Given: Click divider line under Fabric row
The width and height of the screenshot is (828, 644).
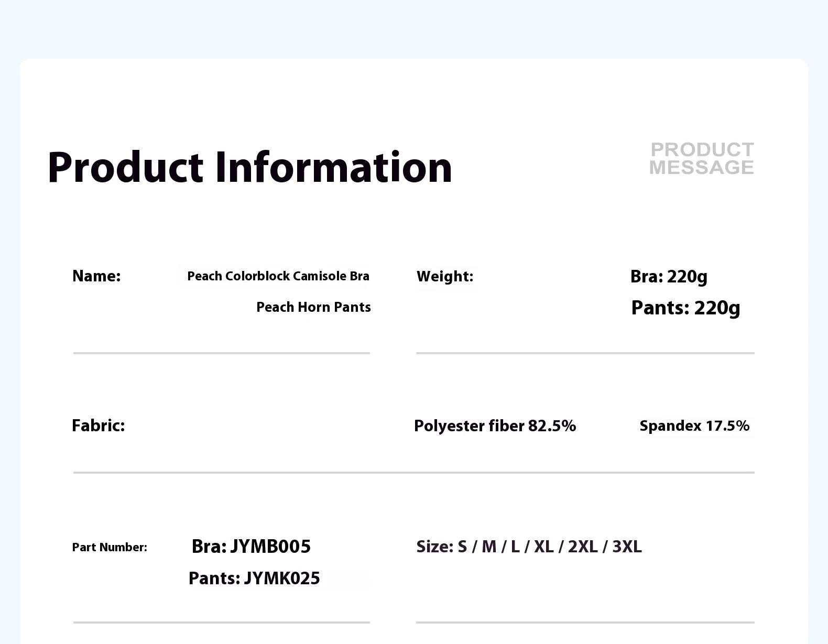Looking at the screenshot, I should point(414,473).
